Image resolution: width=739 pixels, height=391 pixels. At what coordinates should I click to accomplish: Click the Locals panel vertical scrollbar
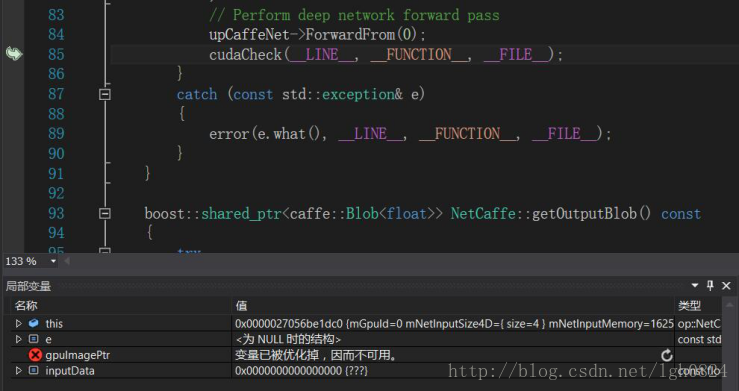click(730, 344)
